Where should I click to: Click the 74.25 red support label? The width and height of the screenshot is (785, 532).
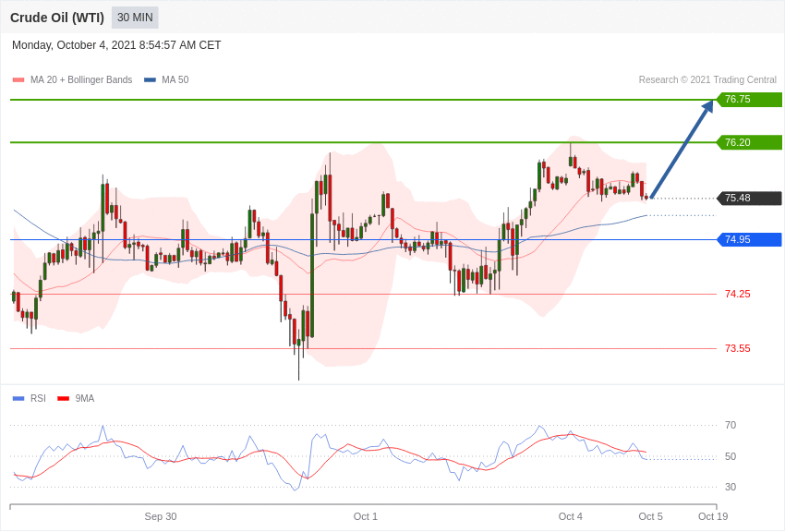tap(738, 294)
